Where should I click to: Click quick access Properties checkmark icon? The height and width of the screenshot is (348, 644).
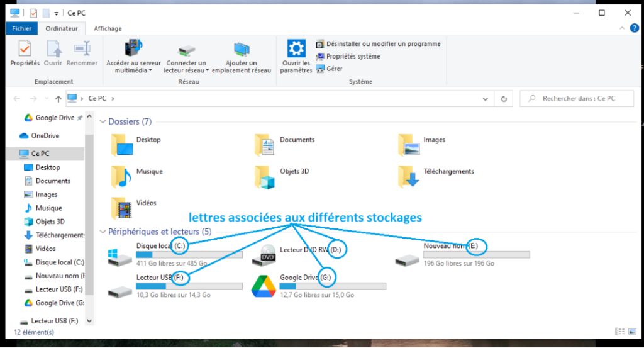click(34, 13)
